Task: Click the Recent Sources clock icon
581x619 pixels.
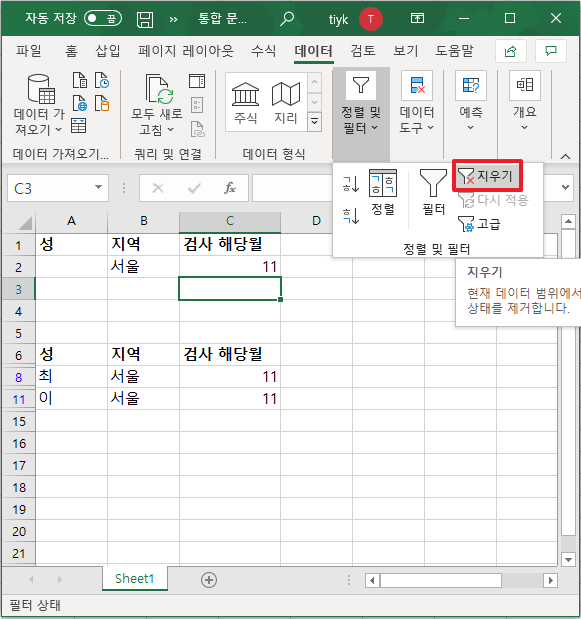Action: (x=102, y=80)
